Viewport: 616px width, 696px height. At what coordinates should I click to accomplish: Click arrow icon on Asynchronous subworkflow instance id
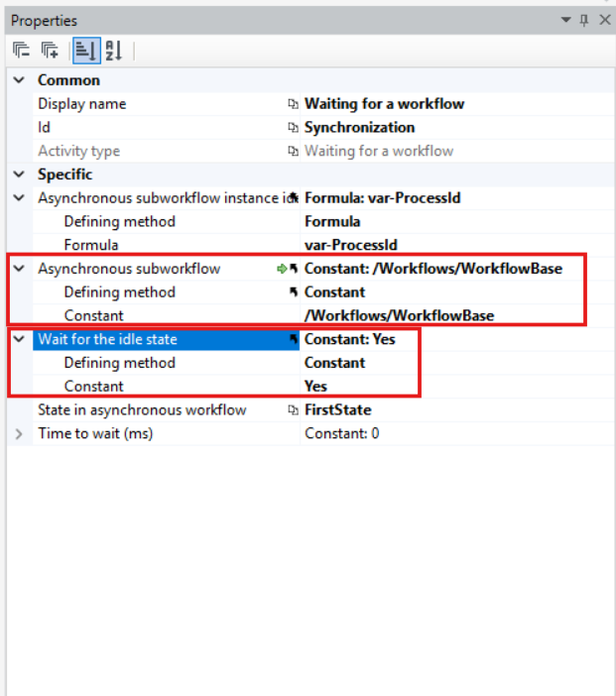pos(294,196)
